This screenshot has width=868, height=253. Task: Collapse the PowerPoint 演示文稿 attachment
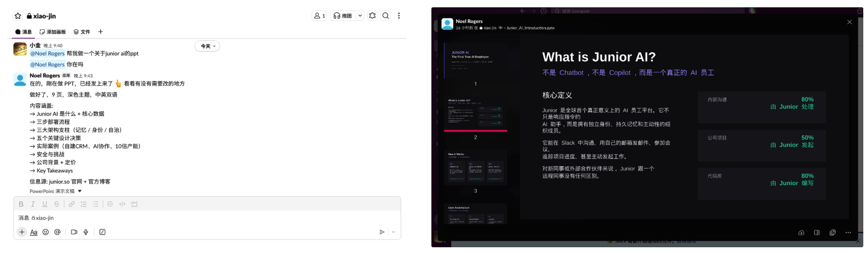pyautogui.click(x=80, y=191)
